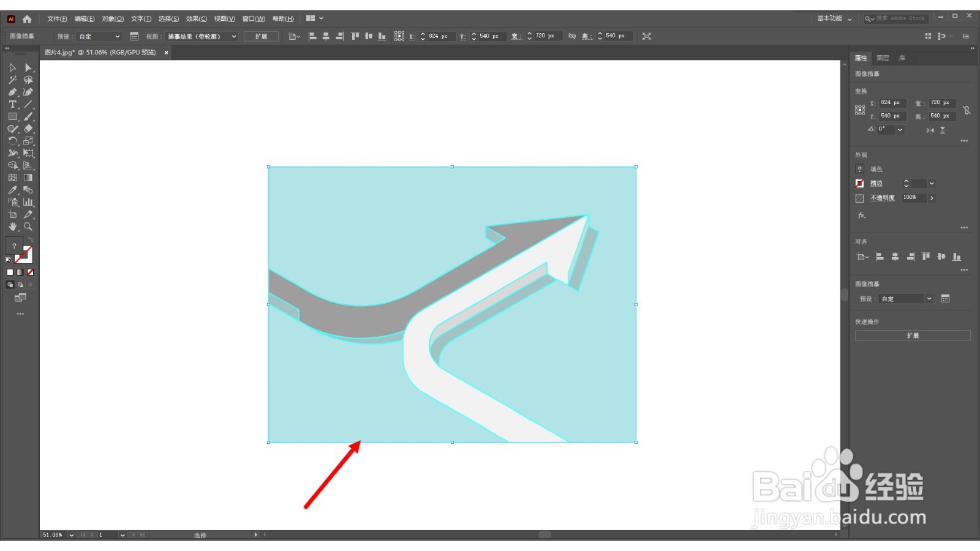980x551 pixels.
Task: Apply Gradient mode in the toolbox
Action: pos(20,272)
